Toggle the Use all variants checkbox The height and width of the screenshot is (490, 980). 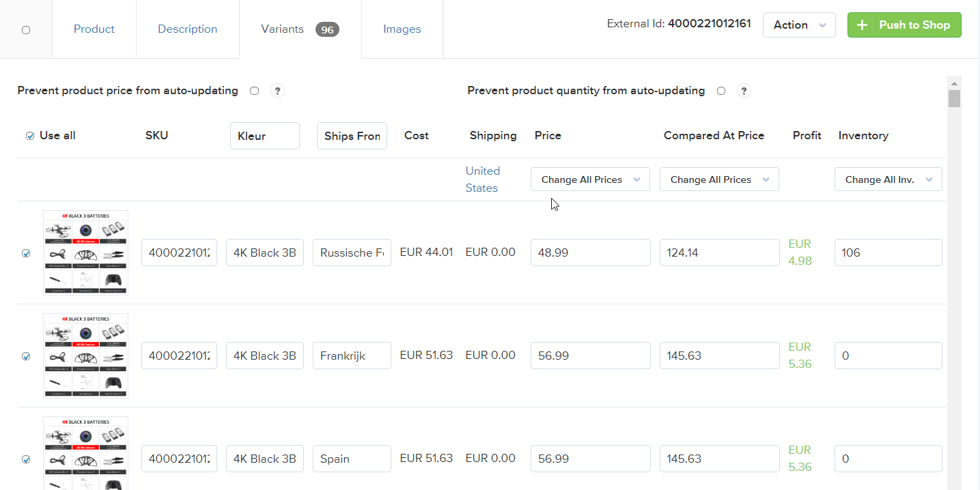pyautogui.click(x=30, y=136)
